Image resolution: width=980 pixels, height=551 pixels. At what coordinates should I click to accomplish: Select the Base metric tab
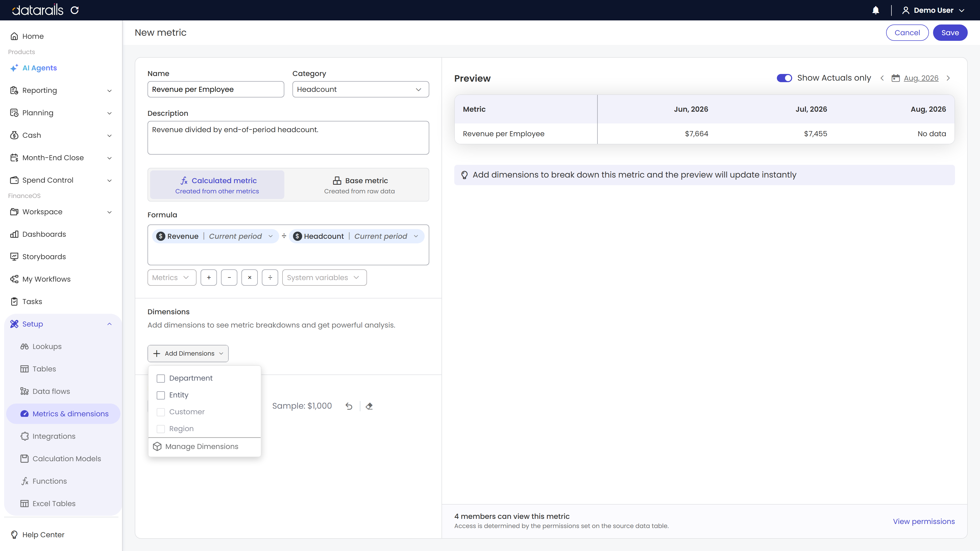click(x=360, y=185)
